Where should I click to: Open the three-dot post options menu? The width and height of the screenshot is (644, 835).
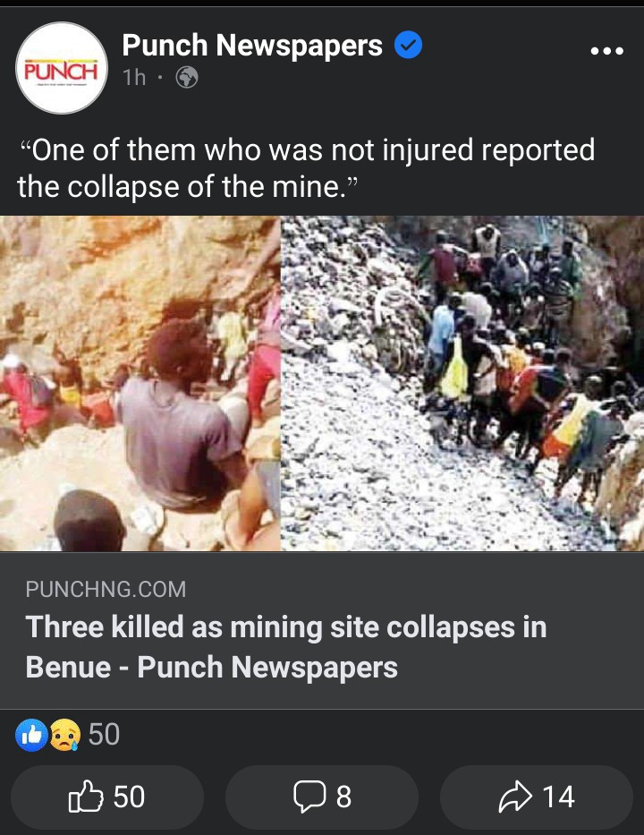pyautogui.click(x=606, y=51)
